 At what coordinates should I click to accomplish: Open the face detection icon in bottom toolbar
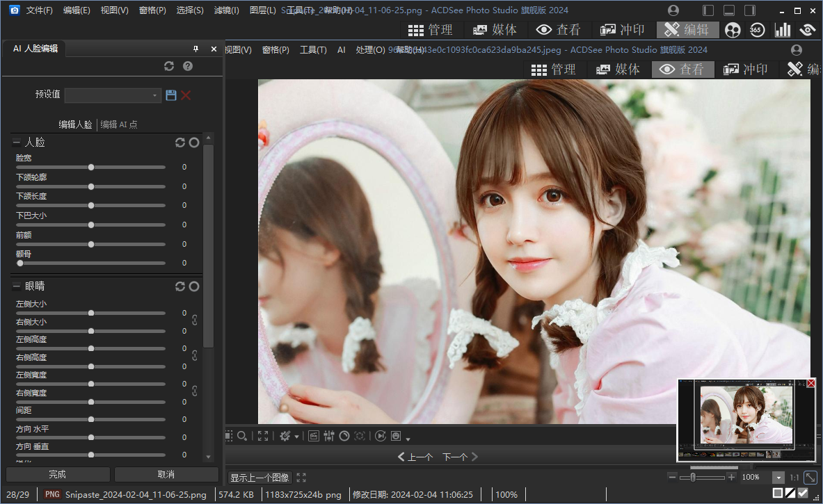click(x=395, y=436)
